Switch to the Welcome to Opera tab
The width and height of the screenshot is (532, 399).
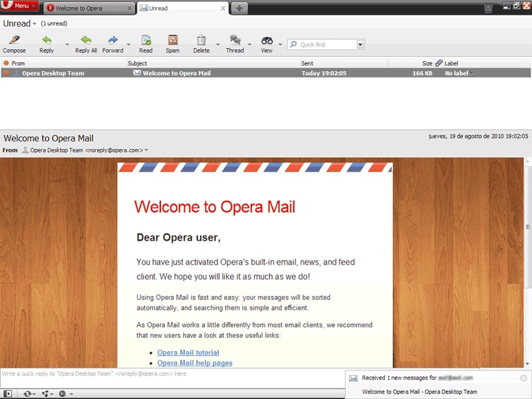(88, 9)
